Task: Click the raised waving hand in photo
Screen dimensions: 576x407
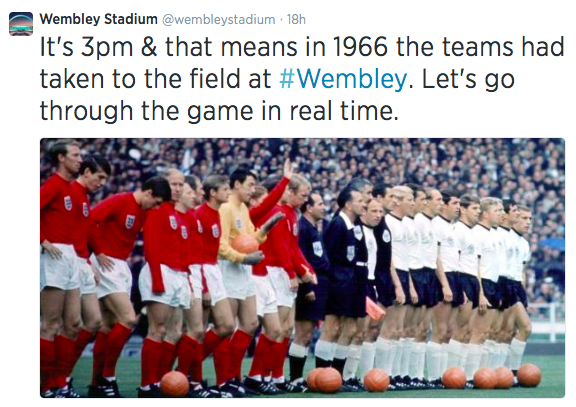Action: (288, 169)
